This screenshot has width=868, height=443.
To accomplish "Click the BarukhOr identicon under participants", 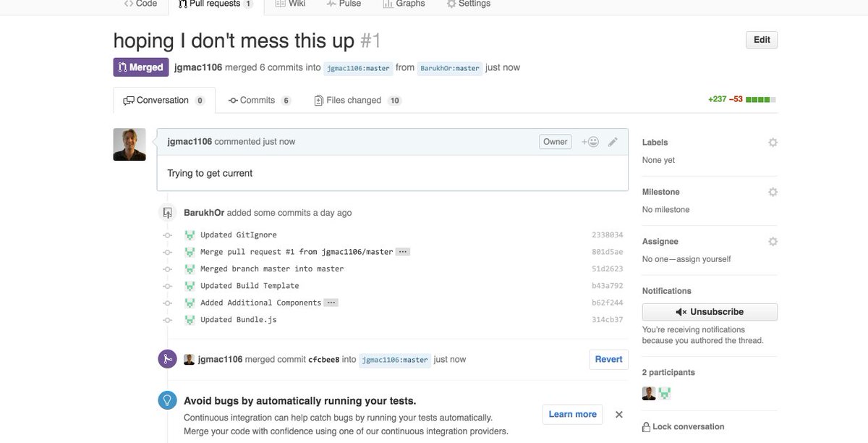I will tap(665, 393).
